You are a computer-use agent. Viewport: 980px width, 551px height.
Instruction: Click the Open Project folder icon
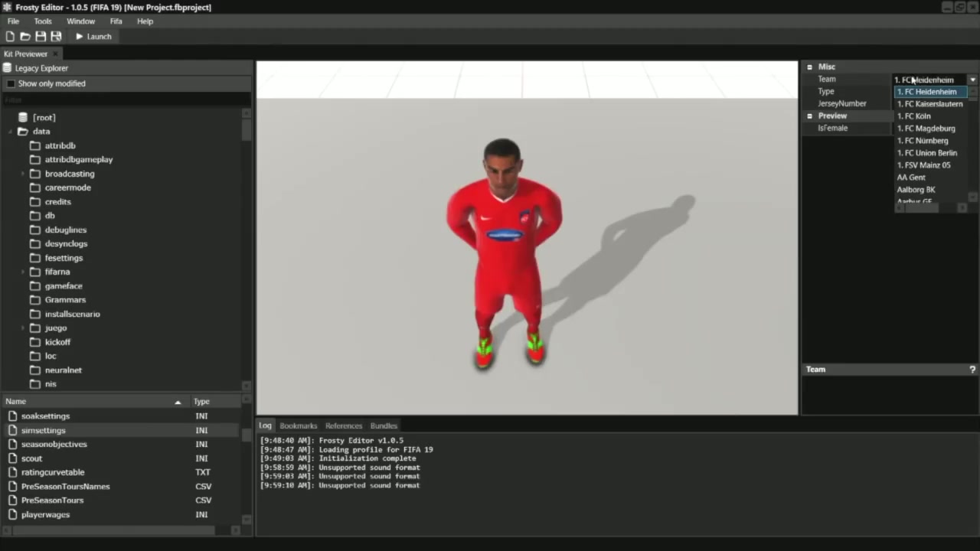pos(25,37)
